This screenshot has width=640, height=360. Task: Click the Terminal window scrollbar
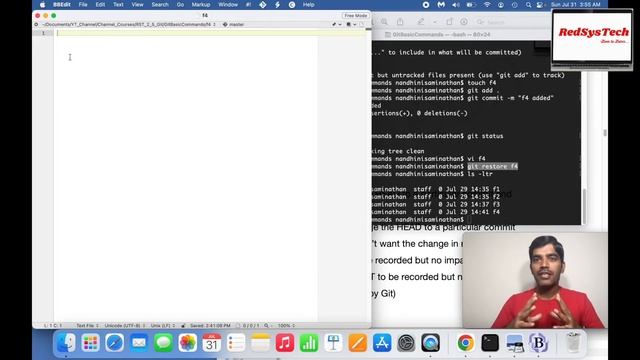click(x=583, y=206)
